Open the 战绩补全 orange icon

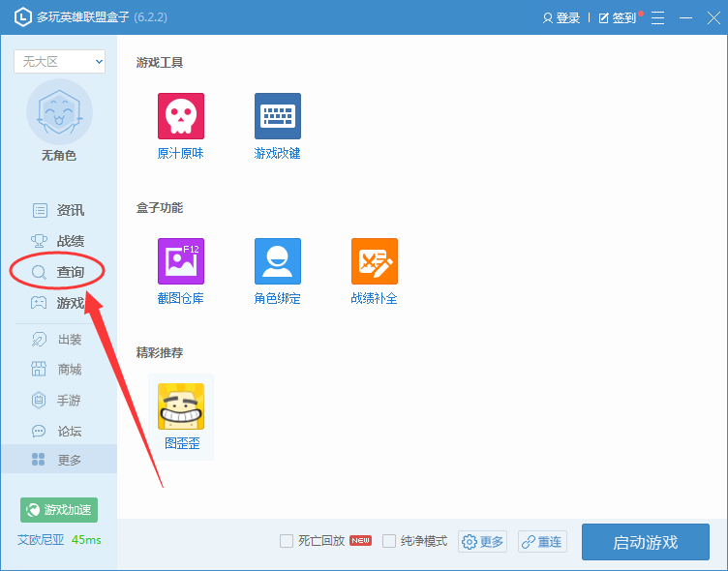pyautogui.click(x=375, y=261)
